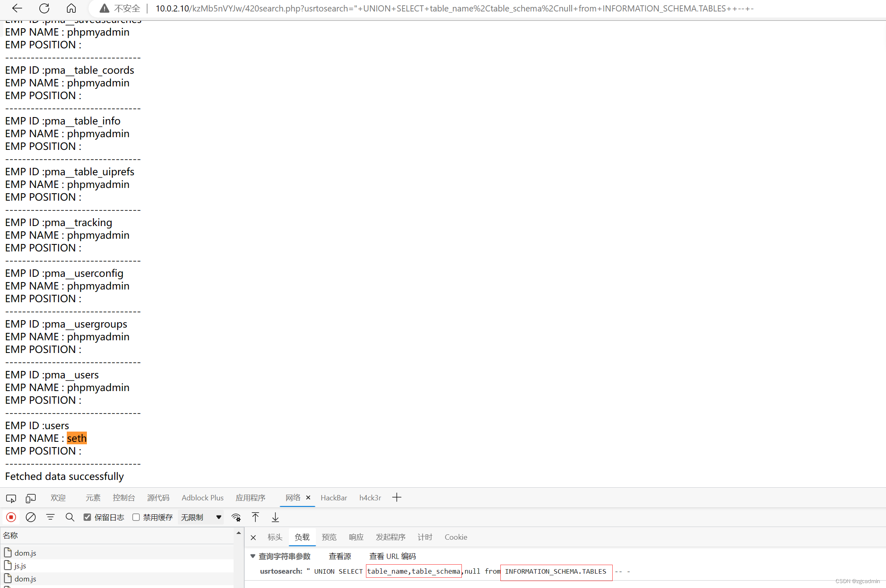
Task: Switch to the 源代码 tab
Action: click(x=158, y=498)
